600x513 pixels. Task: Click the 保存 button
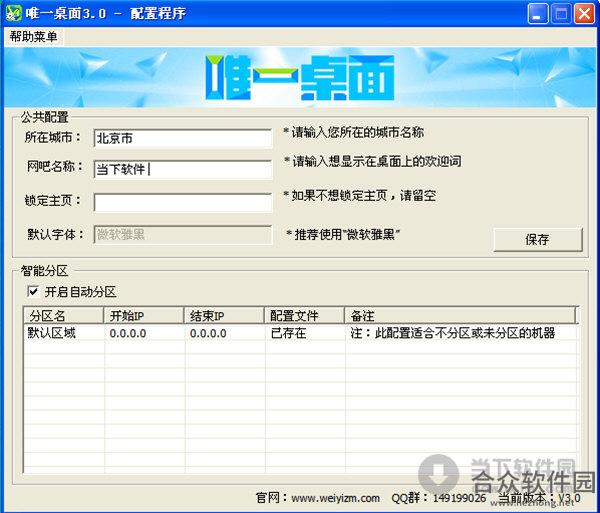coord(538,239)
